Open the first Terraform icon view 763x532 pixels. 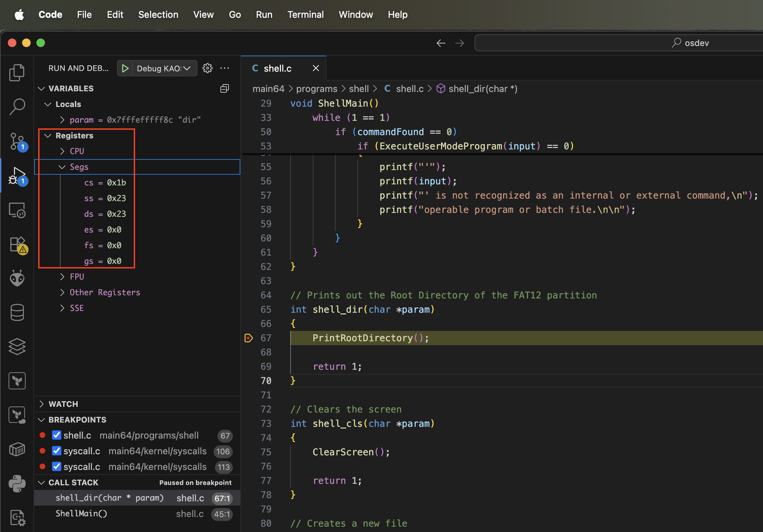click(x=17, y=380)
